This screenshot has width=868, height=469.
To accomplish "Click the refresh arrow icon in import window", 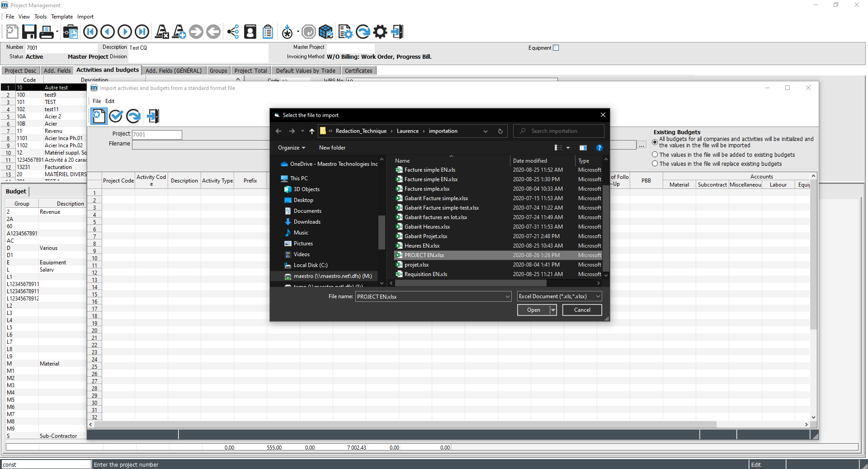I will (133, 116).
